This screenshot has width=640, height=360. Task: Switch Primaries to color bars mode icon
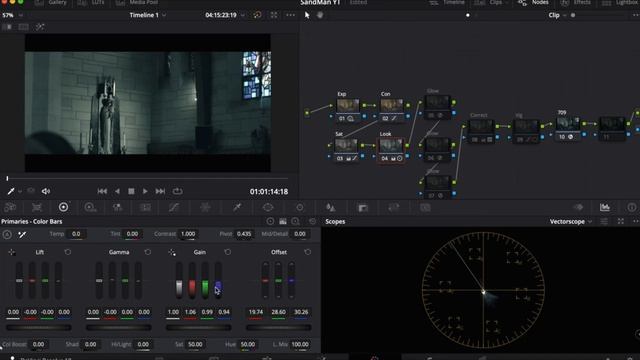pyautogui.click(x=283, y=221)
